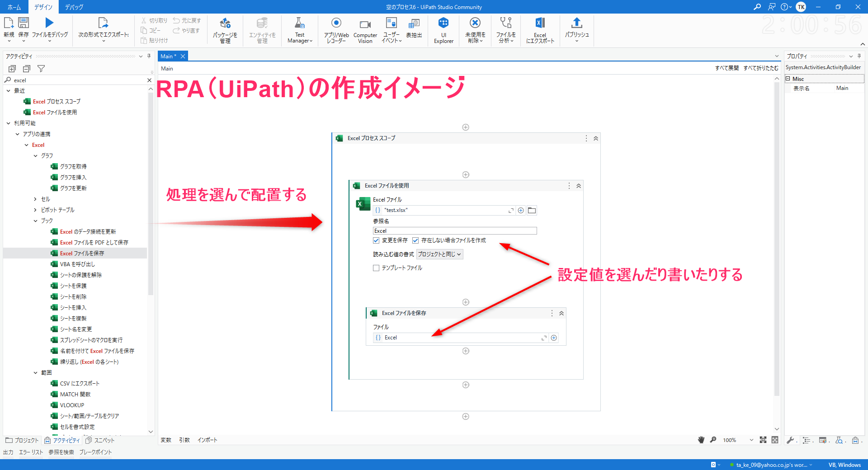This screenshot has height=470, width=868.
Task: Click the activities search box
Action: coord(78,80)
